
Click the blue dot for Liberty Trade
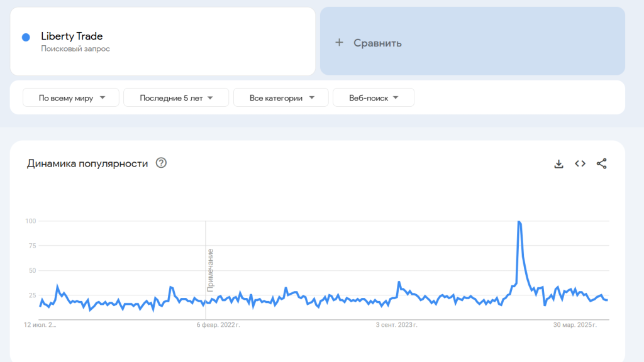[x=26, y=37]
